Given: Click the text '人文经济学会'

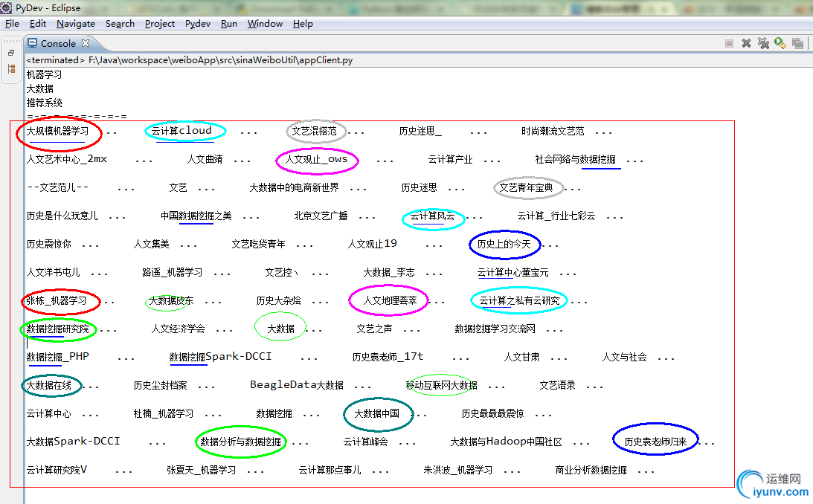Looking at the screenshot, I should [178, 329].
